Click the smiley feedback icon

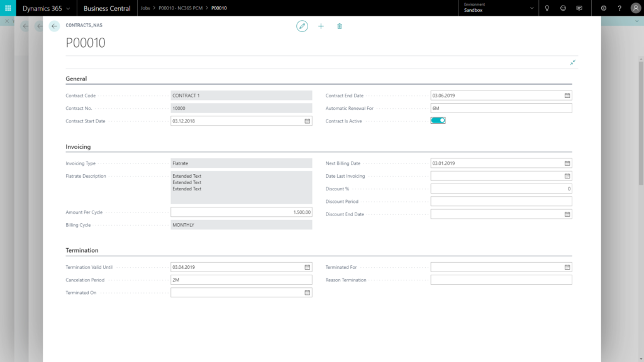pyautogui.click(x=563, y=8)
